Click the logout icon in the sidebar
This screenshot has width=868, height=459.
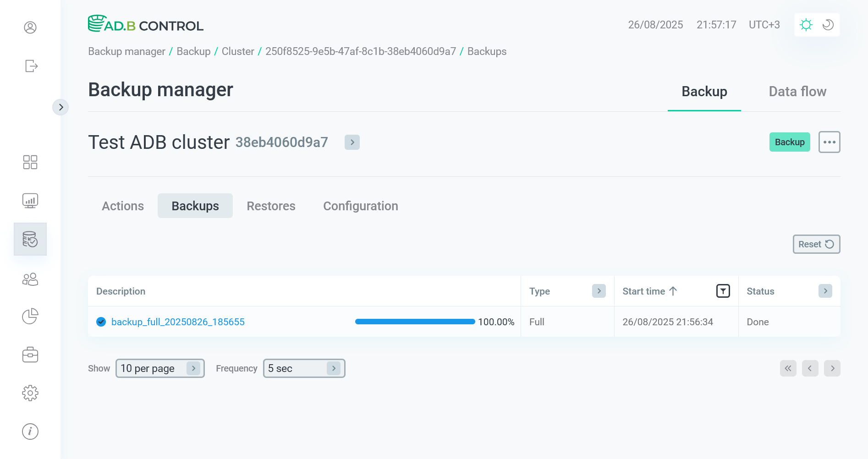tap(30, 66)
